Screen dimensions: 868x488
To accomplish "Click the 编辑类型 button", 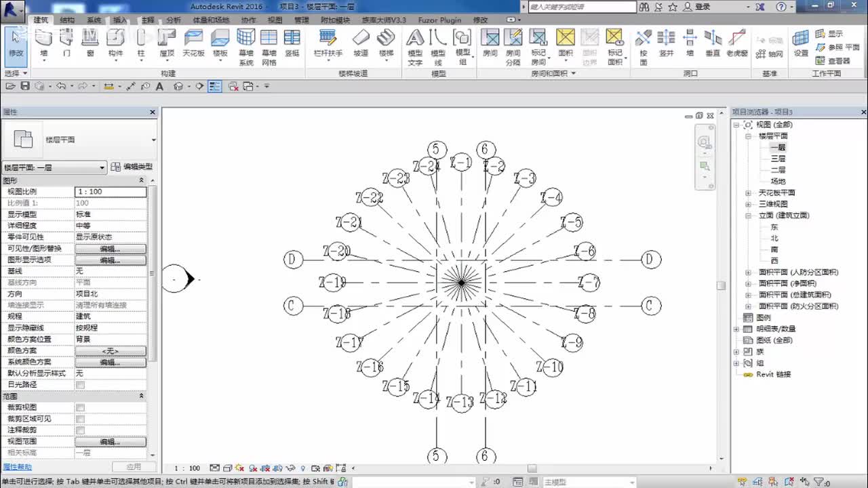I will tap(132, 167).
